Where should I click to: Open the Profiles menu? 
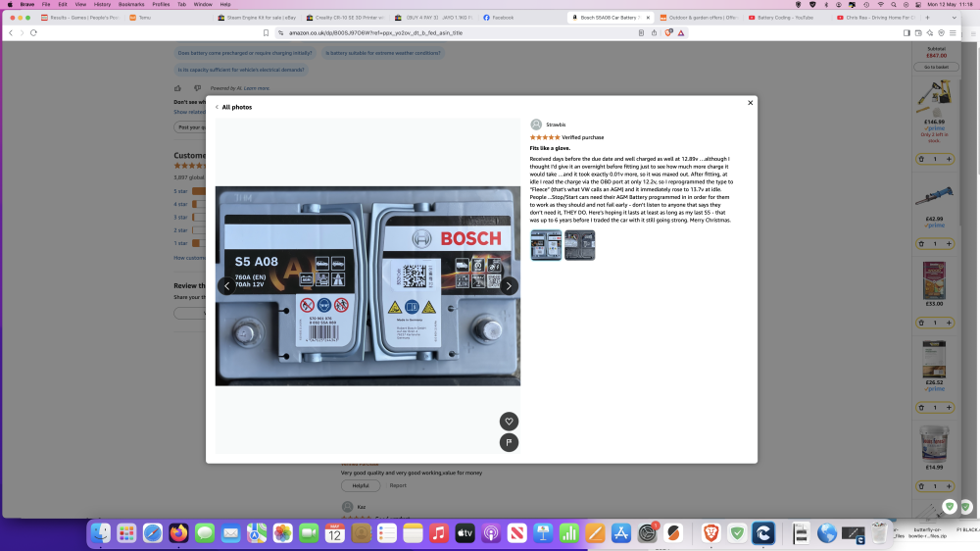[161, 4]
